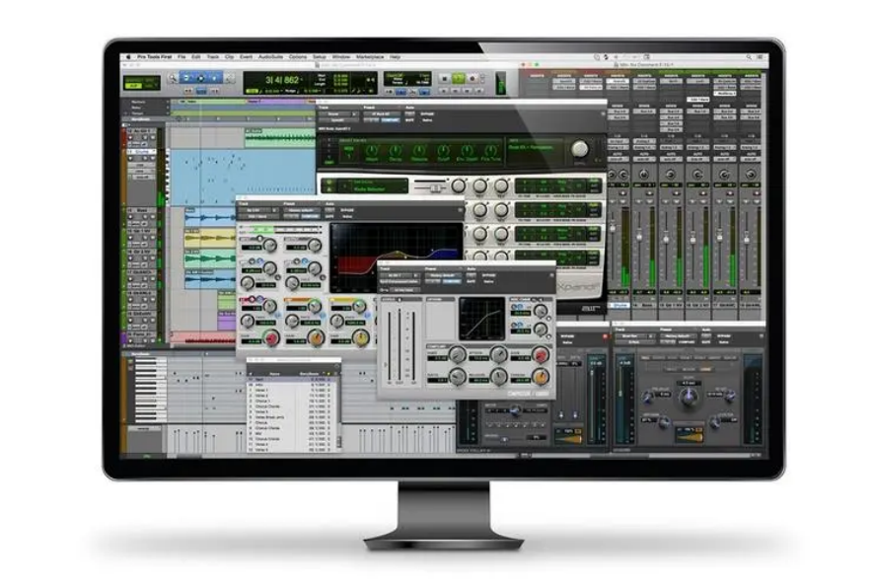The width and height of the screenshot is (873, 588).
Task: Click the large Xpand level knob
Action: (x=579, y=149)
